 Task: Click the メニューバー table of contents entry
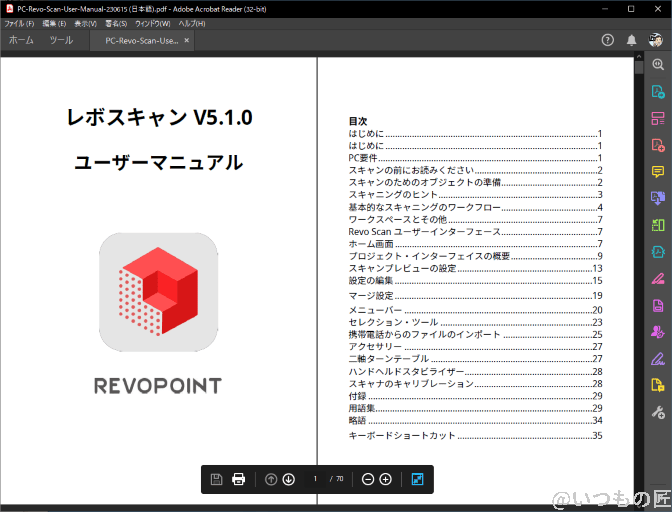[x=377, y=310]
